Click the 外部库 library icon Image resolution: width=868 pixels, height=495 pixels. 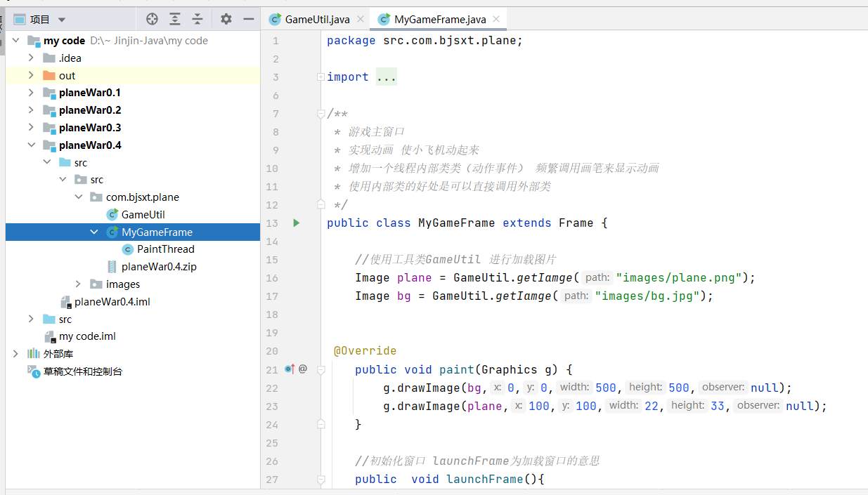(33, 354)
